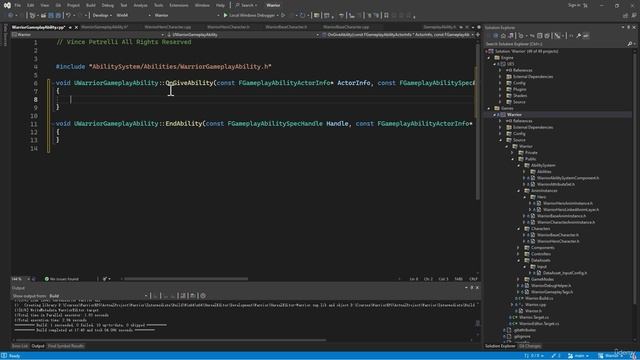Click the main branch in status bar

click(578, 356)
